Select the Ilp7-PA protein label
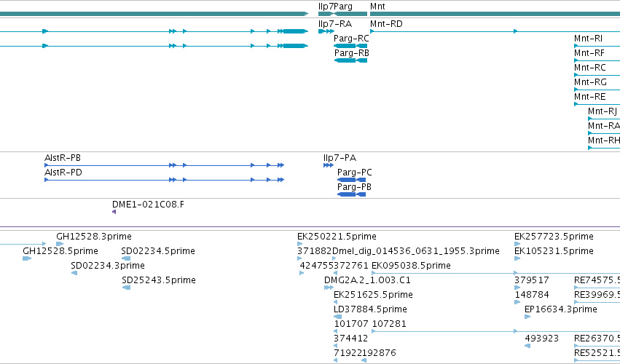This screenshot has height=364, width=620. pos(340,158)
